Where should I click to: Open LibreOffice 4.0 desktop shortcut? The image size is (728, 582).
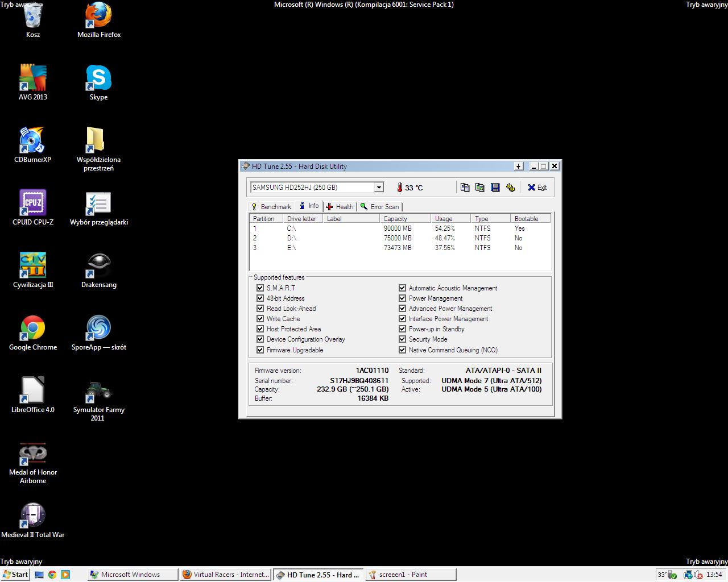click(x=33, y=396)
